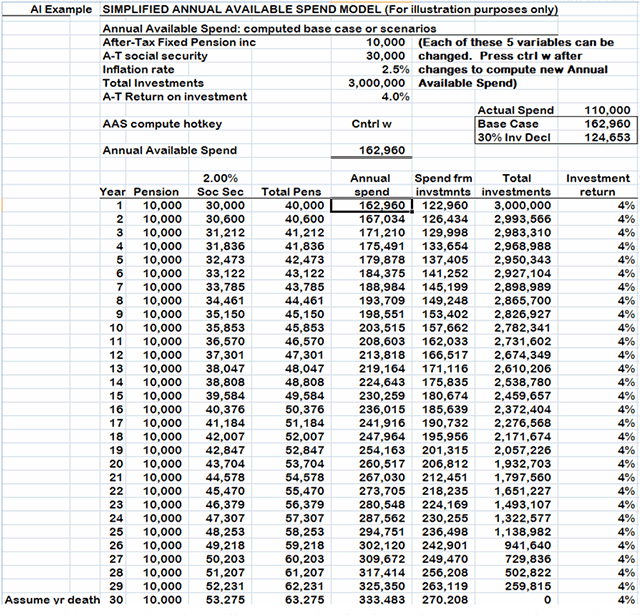Click the Base Case 162,960 value cell
Image resolution: width=640 pixels, height=615 pixels.
[x=606, y=124]
